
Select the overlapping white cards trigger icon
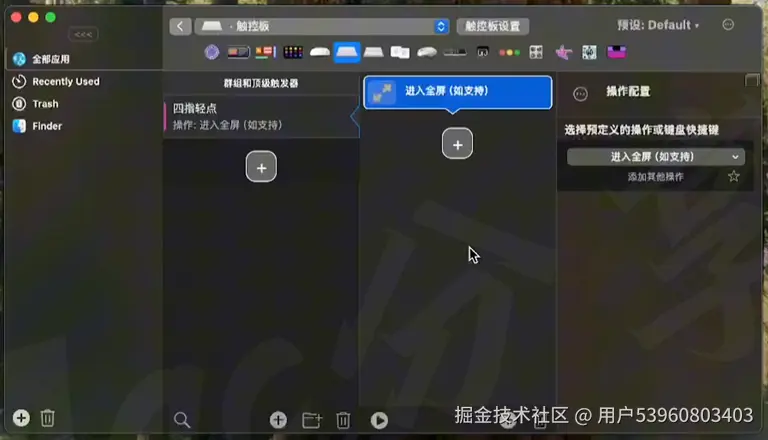[x=400, y=52]
